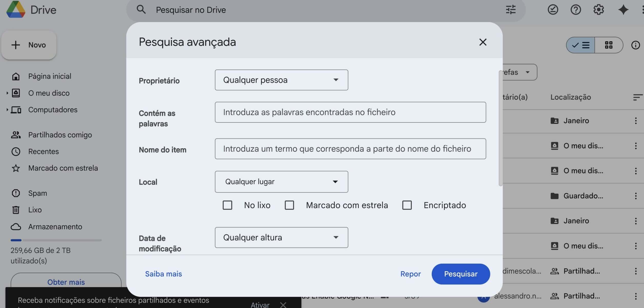
Task: Go to 'Partilhados comigo' in sidebar
Action: 60,135
